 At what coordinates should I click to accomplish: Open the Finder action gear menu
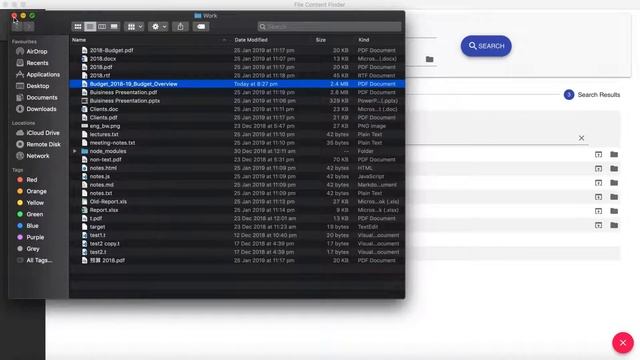coord(158,27)
